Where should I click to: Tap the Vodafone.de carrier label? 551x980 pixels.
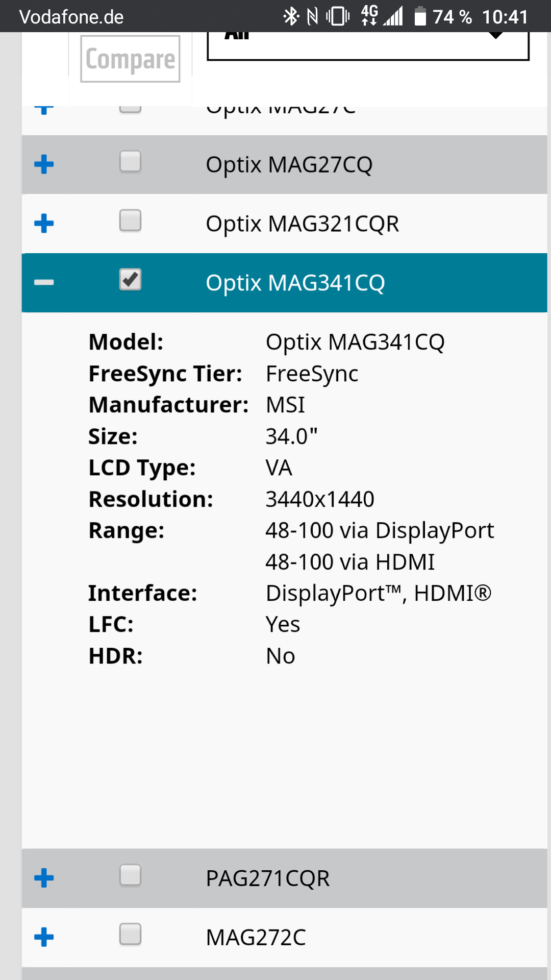71,17
